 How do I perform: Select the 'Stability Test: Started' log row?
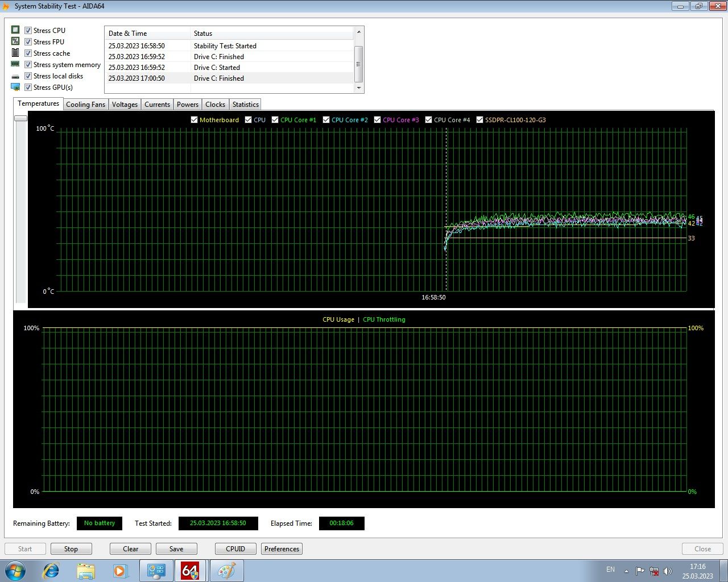230,46
